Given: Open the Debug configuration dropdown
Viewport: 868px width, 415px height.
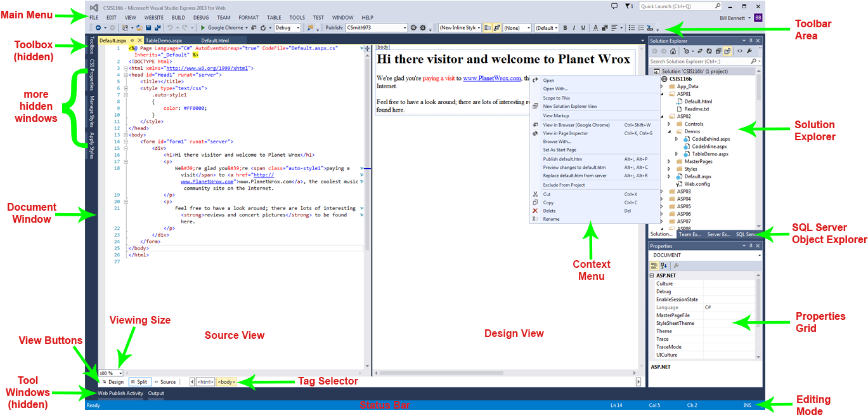Looking at the screenshot, I should (287, 28).
